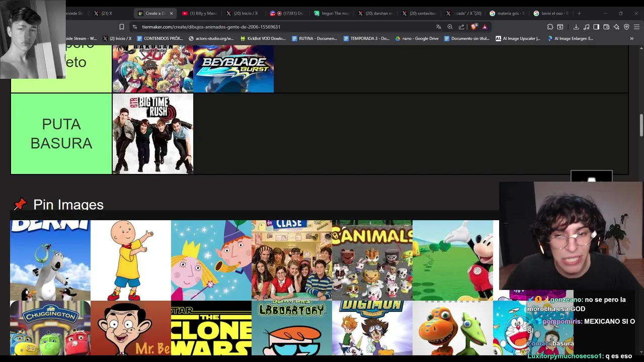Open the Extensions puzzle icon
The height and width of the screenshot is (362, 644).
pos(550,27)
